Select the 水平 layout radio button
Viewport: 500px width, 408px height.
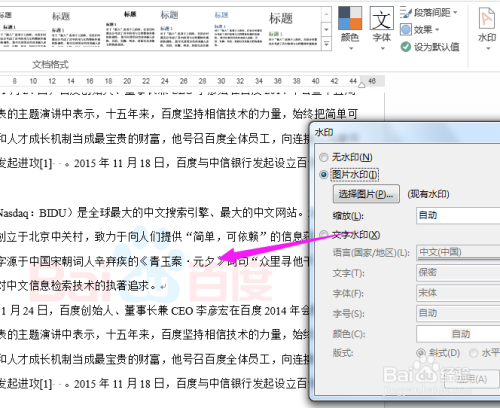click(x=473, y=353)
